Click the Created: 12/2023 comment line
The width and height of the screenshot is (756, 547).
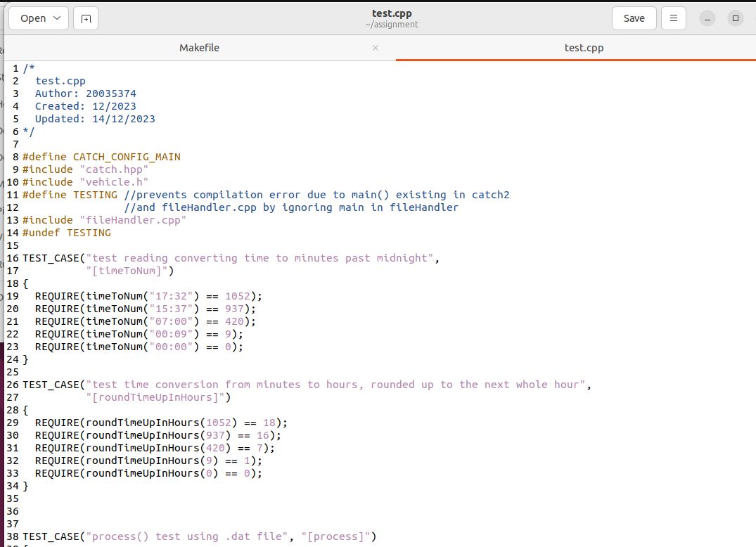click(x=85, y=106)
